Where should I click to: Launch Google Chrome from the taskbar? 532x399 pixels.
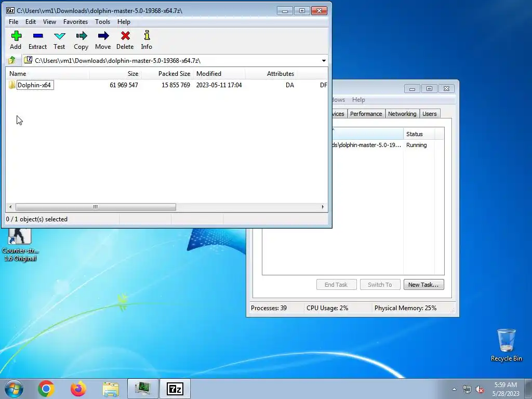tap(46, 389)
